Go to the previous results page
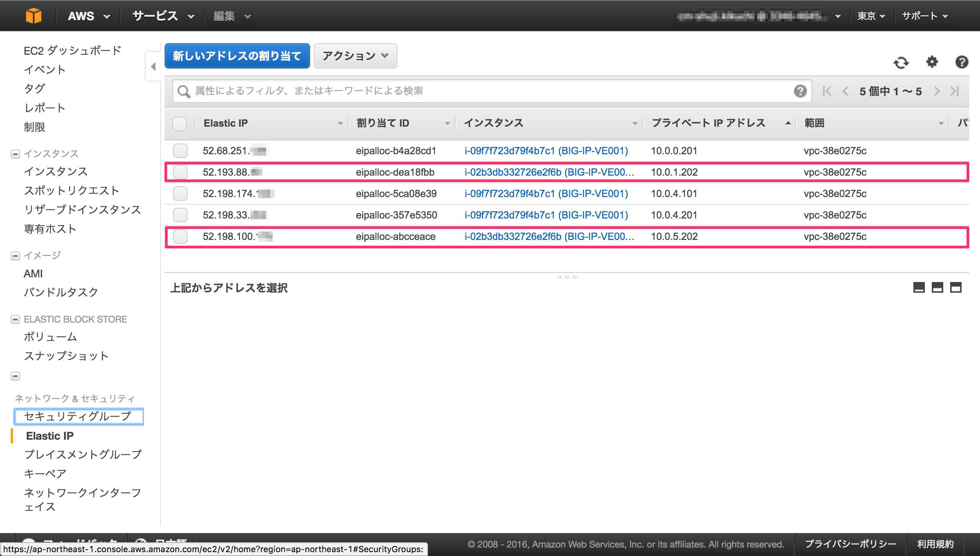 845,91
